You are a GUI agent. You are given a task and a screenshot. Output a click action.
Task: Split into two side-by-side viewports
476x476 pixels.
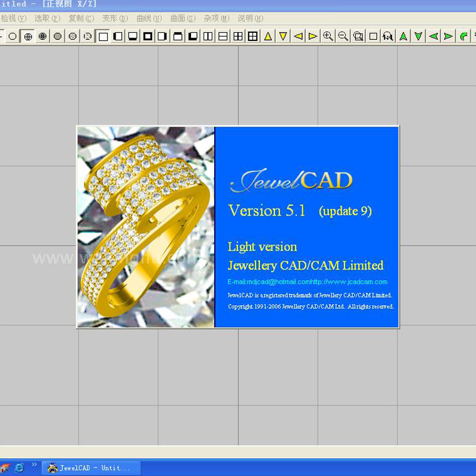208,36
